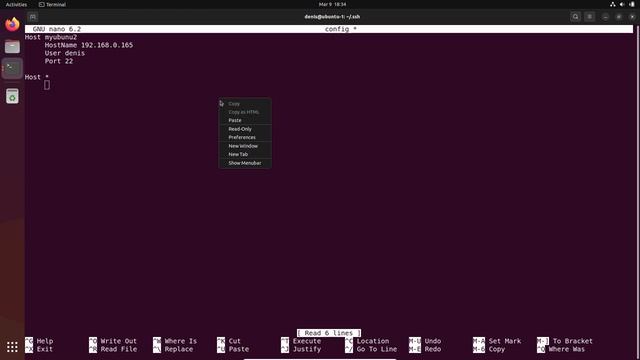Viewport: 640px width, 360px height.
Task: Click the terminal window title denis@ubuntu-1
Action: click(x=332, y=17)
